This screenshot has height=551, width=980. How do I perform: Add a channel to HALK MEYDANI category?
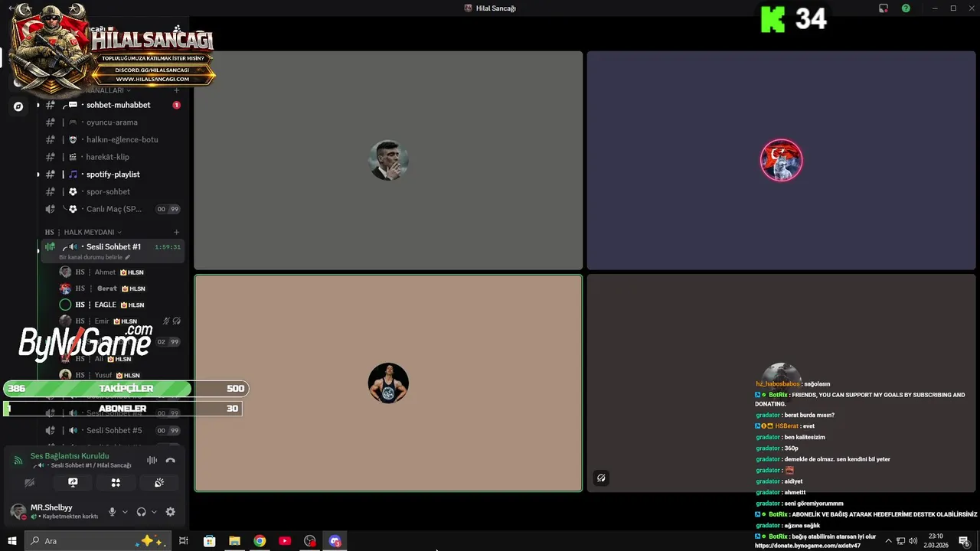[x=177, y=232]
